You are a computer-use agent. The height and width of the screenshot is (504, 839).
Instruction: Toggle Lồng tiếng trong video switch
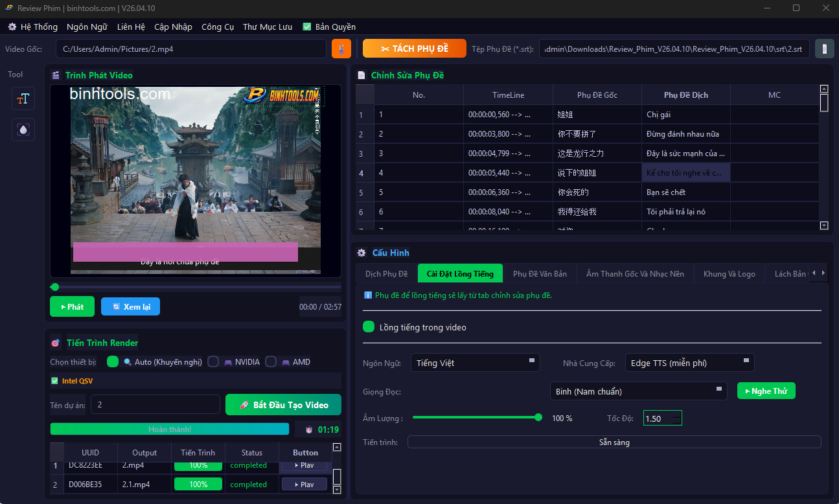click(369, 327)
